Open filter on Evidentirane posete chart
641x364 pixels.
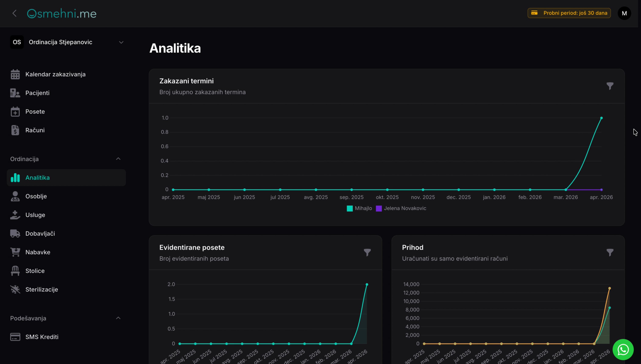(367, 253)
